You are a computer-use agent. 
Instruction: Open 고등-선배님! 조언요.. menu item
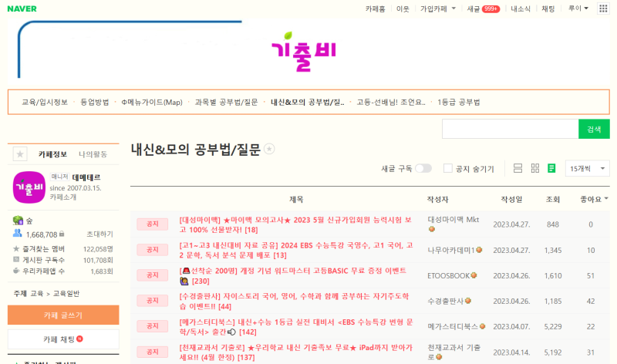tap(391, 103)
